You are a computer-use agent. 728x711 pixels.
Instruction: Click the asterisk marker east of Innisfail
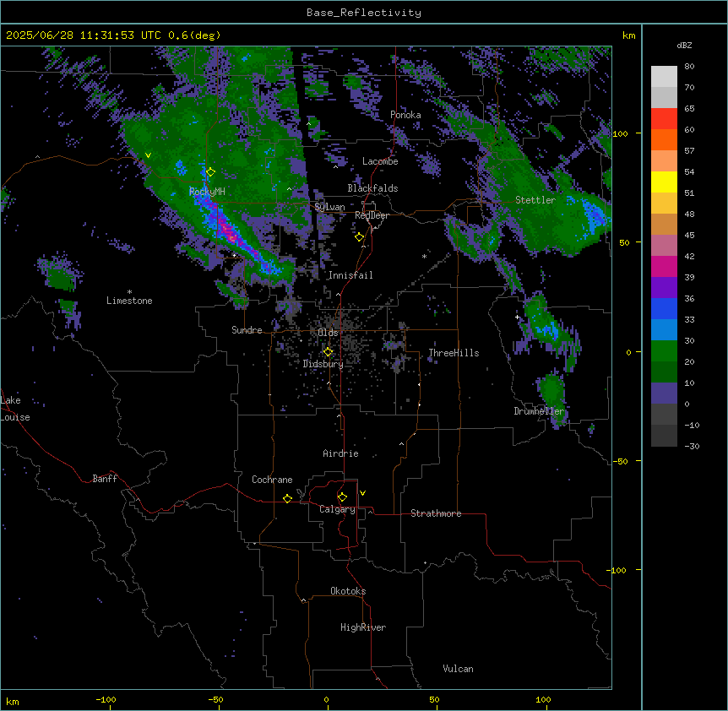424,256
